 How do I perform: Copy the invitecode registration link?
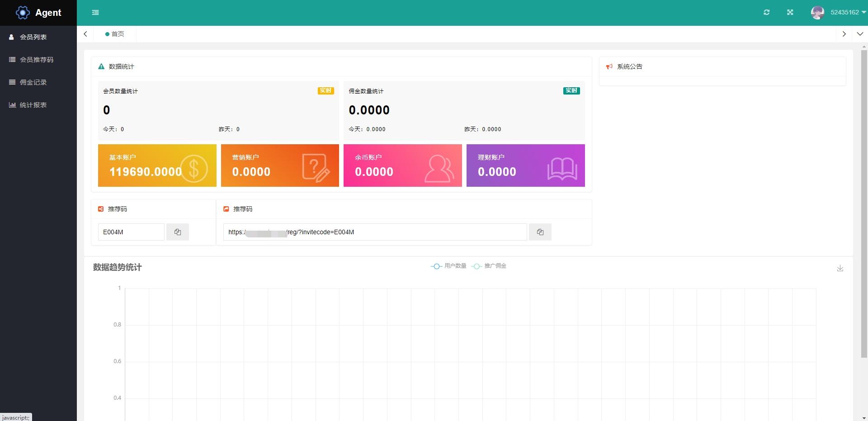tap(540, 232)
